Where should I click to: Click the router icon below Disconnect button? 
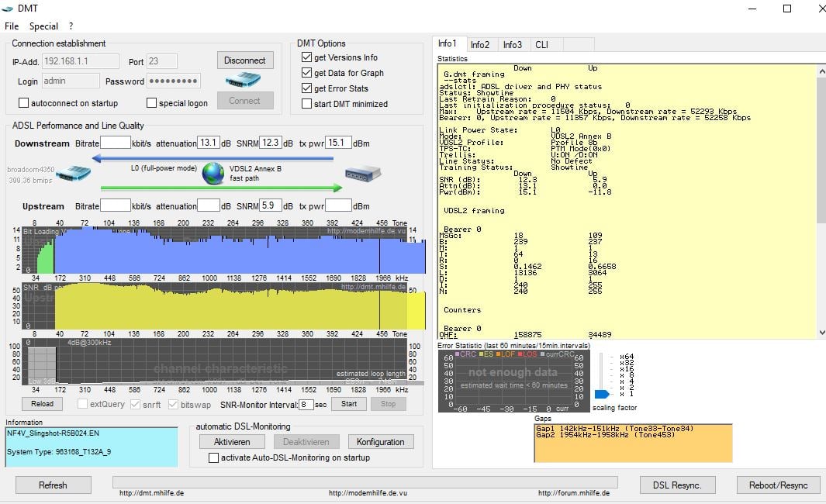[244, 80]
